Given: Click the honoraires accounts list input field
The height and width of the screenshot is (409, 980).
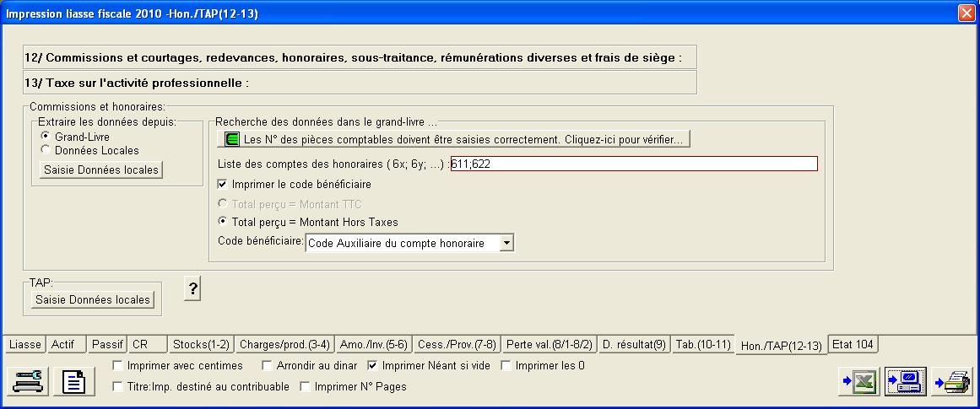Looking at the screenshot, I should point(633,164).
